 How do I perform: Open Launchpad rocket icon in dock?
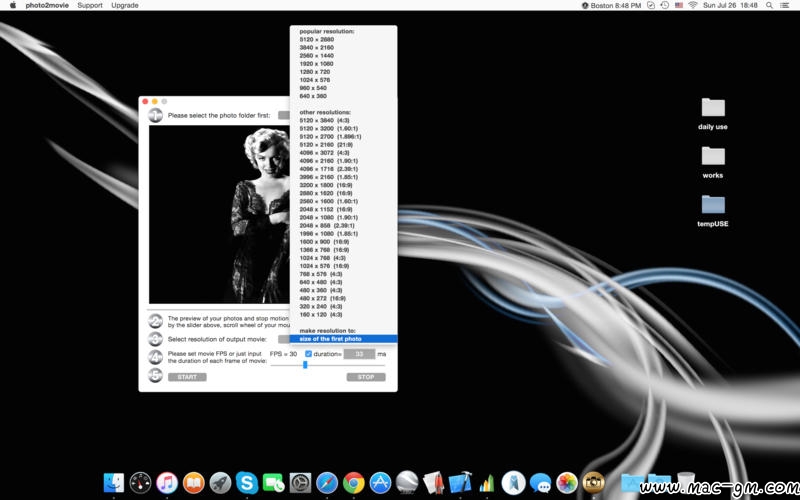click(220, 482)
